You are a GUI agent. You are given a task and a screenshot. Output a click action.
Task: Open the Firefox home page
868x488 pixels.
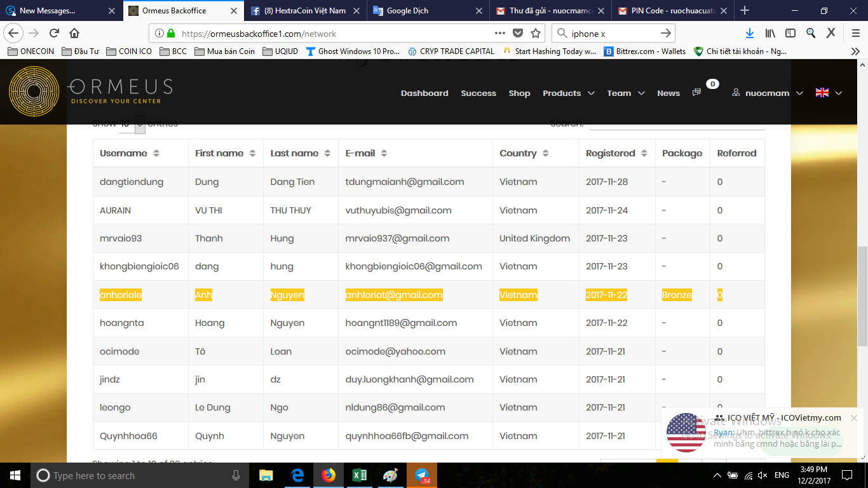[74, 33]
